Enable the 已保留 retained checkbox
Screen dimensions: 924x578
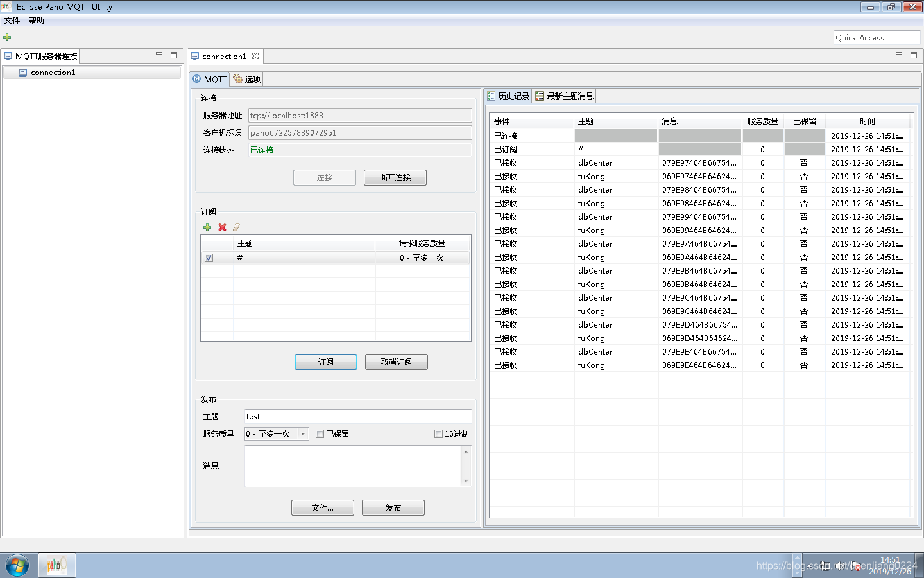point(320,434)
